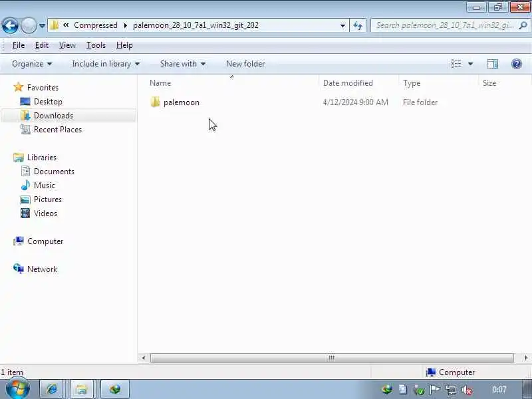The width and height of the screenshot is (532, 399).
Task: Open the Help menu
Action: point(124,45)
